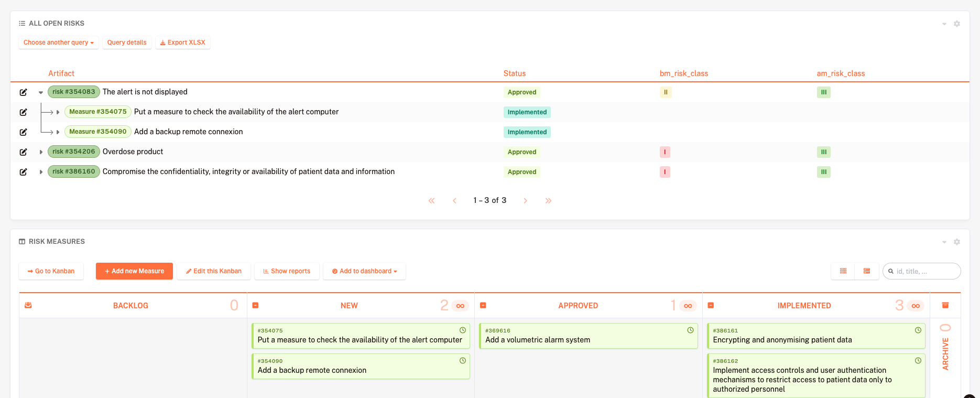The width and height of the screenshot is (980, 398).
Task: Collapse the risk #354083 tree row
Action: 41,92
